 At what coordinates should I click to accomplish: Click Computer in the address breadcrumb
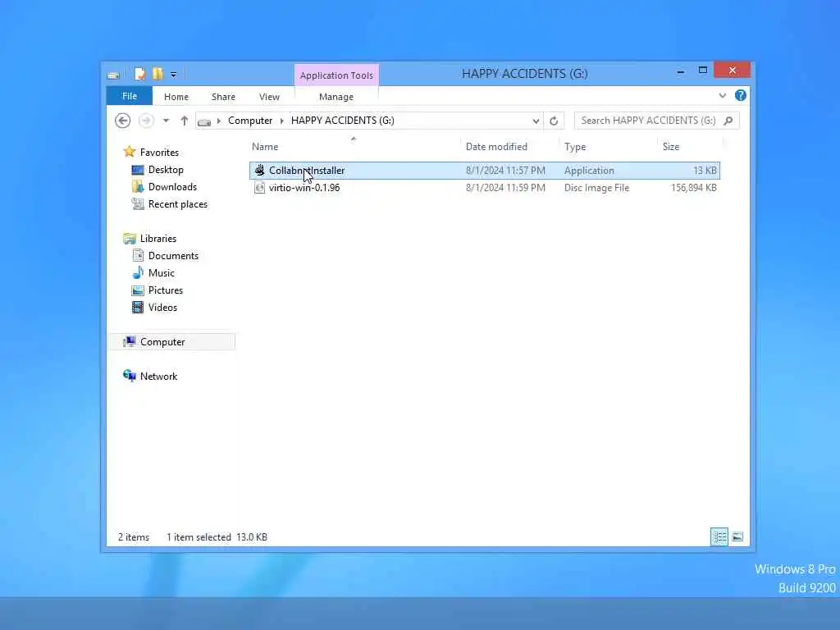250,121
